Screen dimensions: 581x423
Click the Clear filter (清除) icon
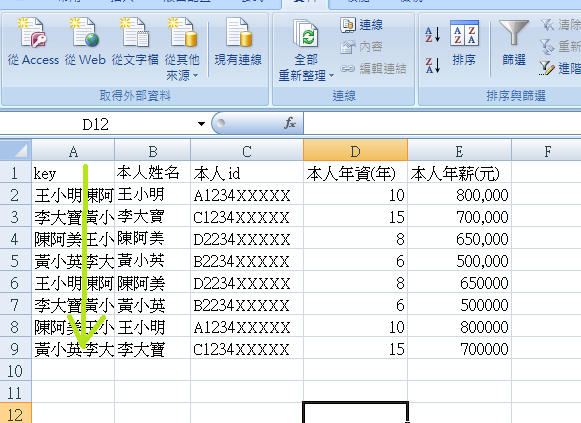(x=547, y=25)
